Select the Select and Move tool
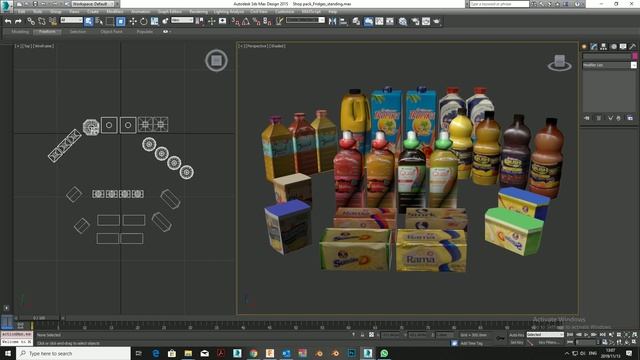The width and height of the screenshot is (640, 360). (133, 21)
